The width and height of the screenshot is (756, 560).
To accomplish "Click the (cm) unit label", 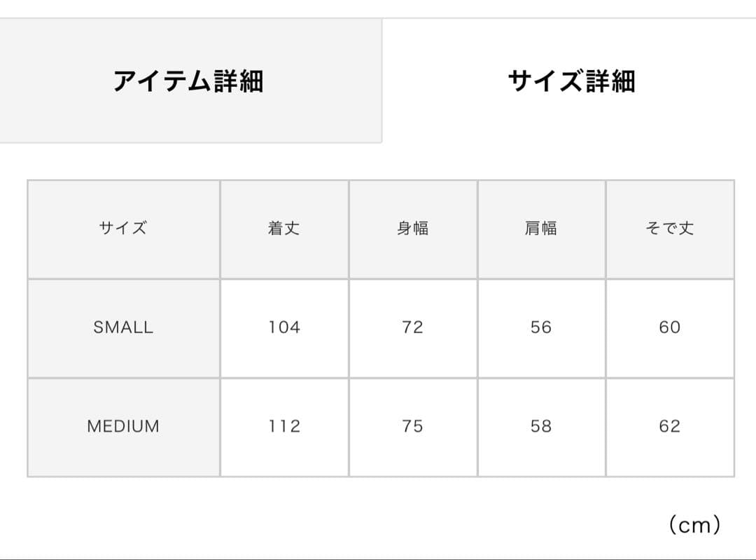I will tap(694, 524).
